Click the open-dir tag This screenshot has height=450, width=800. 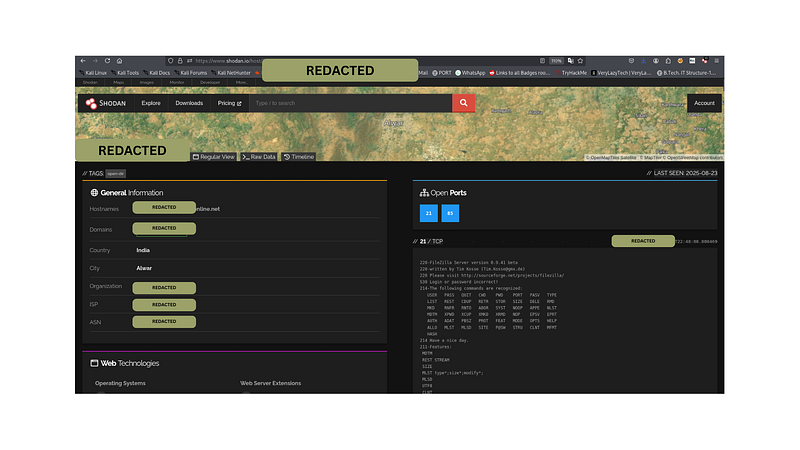click(x=115, y=173)
